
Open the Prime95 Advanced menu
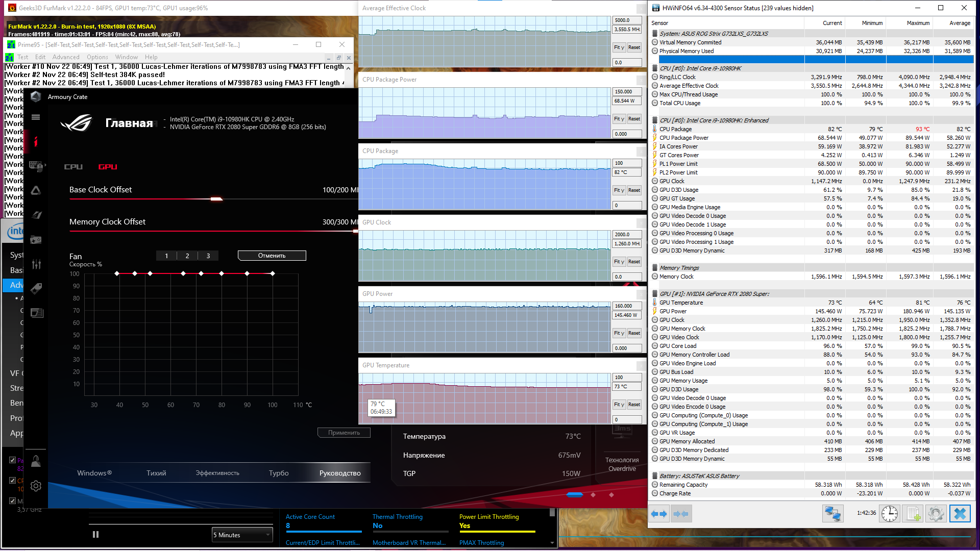[66, 57]
